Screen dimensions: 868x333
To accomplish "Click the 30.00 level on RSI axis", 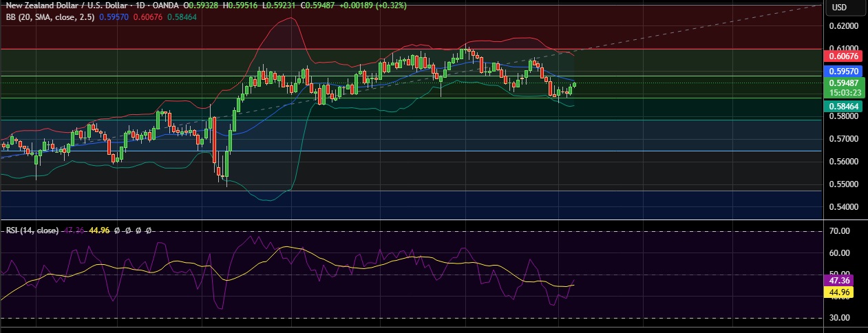I will (841, 318).
